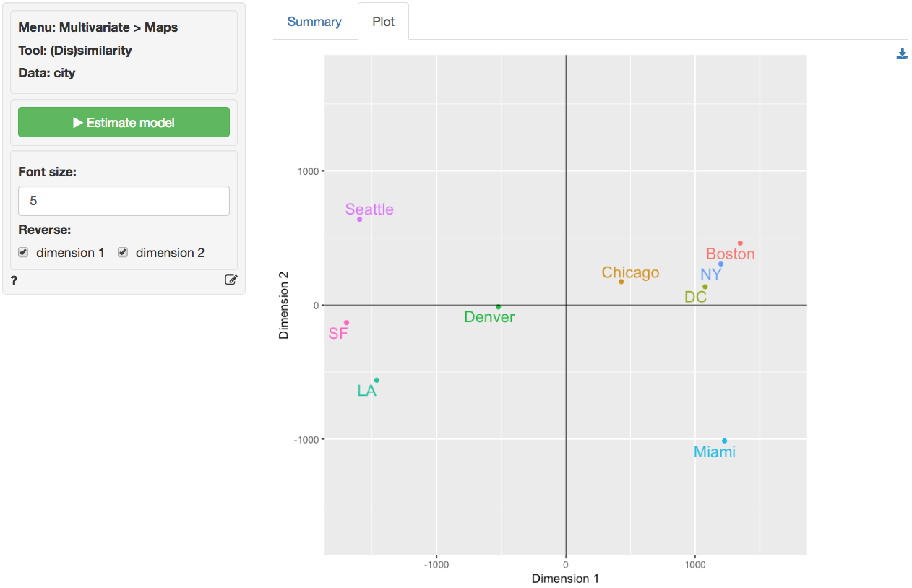Click the Dimension 1 x-axis title
The width and height of the screenshot is (912, 588).
[x=565, y=579]
